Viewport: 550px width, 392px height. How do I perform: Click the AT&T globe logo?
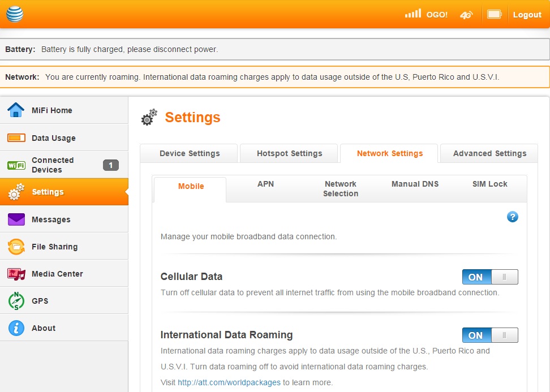[15, 14]
